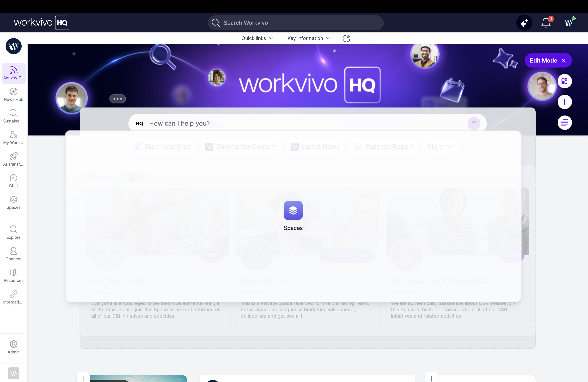Screen dimensions: 588x382
Task: Open the notifications bell
Action: (x=546, y=23)
